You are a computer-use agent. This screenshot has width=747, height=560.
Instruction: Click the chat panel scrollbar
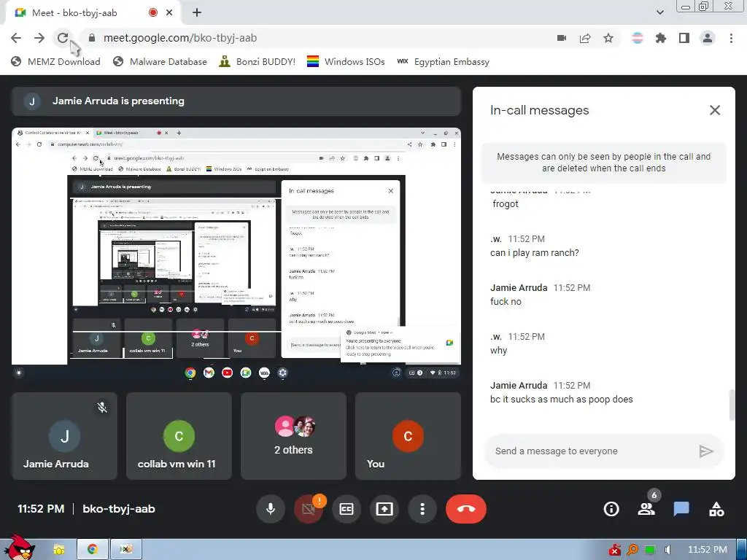[x=732, y=405]
